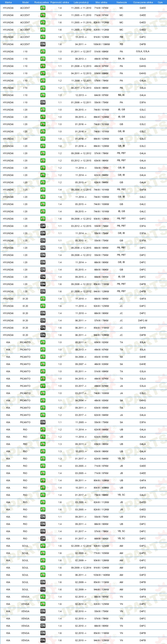Click production date 09.2007 ->

pos(81,364)
